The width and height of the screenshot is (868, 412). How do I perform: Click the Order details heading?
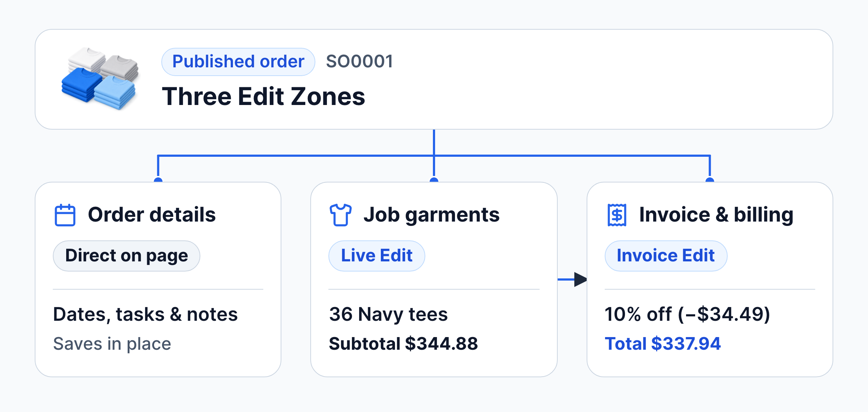(x=152, y=215)
